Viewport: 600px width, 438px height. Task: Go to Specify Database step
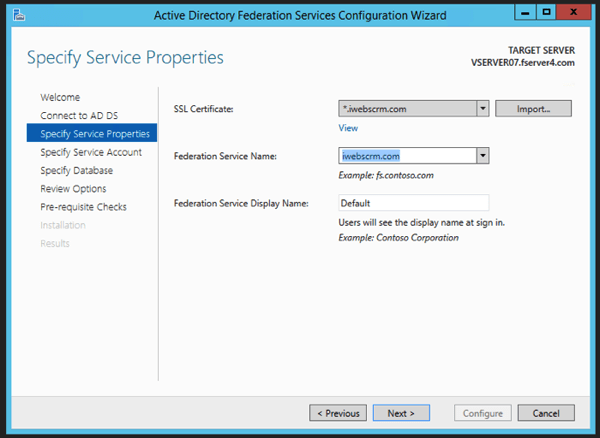(x=77, y=170)
